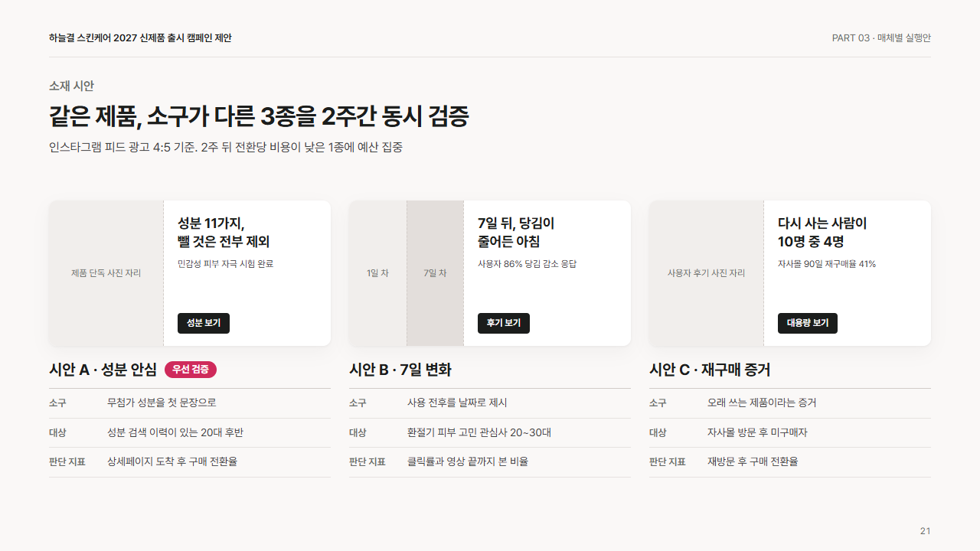
Task: Click the 후기 보기 button
Action: point(504,323)
